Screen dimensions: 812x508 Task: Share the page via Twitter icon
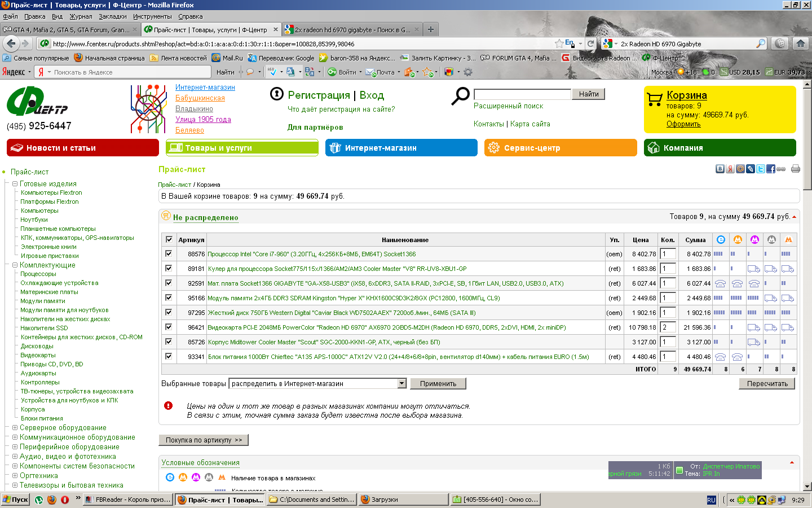pos(761,169)
